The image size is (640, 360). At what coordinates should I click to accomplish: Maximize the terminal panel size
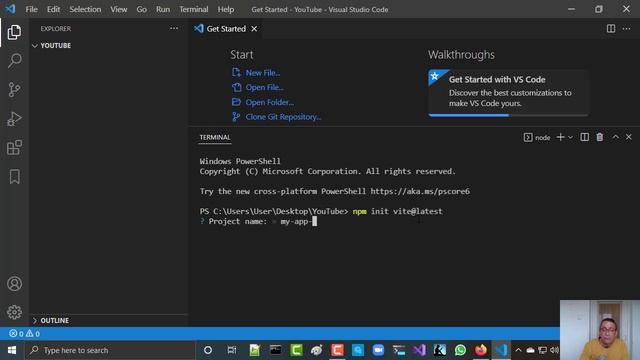point(616,137)
